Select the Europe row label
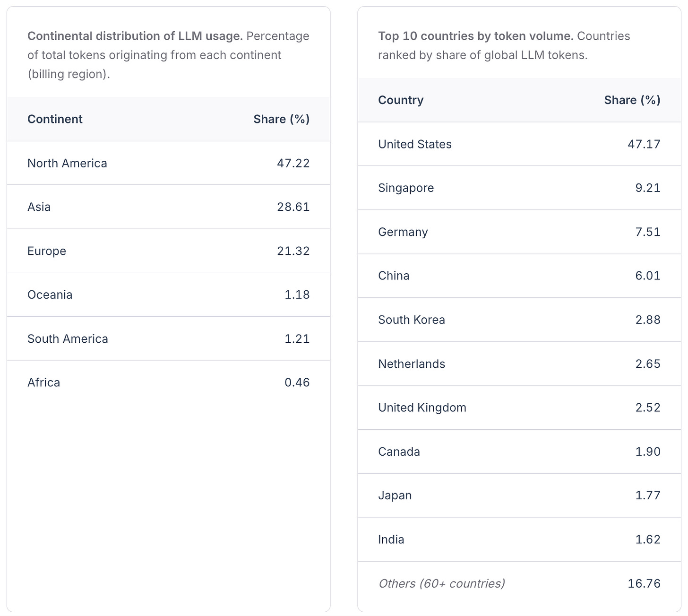The width and height of the screenshot is (688, 616). [x=47, y=251]
